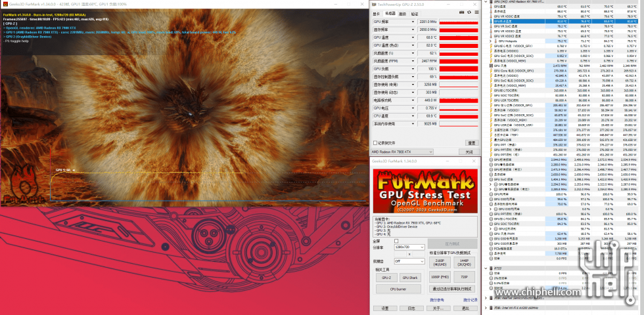Open FurMark 分辨率 1280x720 dropdown

[409, 247]
